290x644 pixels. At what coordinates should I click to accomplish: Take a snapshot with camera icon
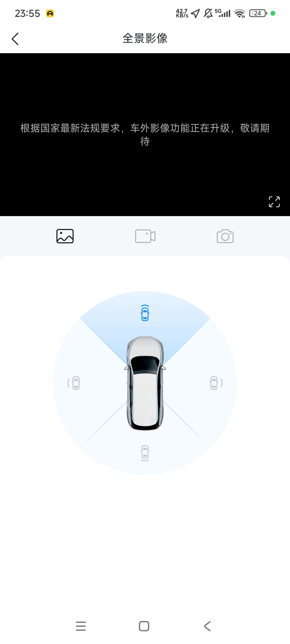coord(225,236)
